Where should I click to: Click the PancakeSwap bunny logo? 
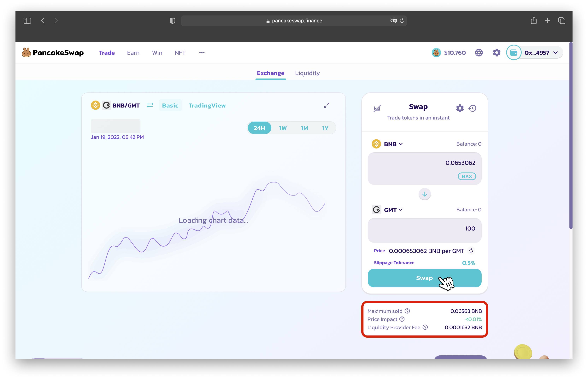pyautogui.click(x=26, y=52)
